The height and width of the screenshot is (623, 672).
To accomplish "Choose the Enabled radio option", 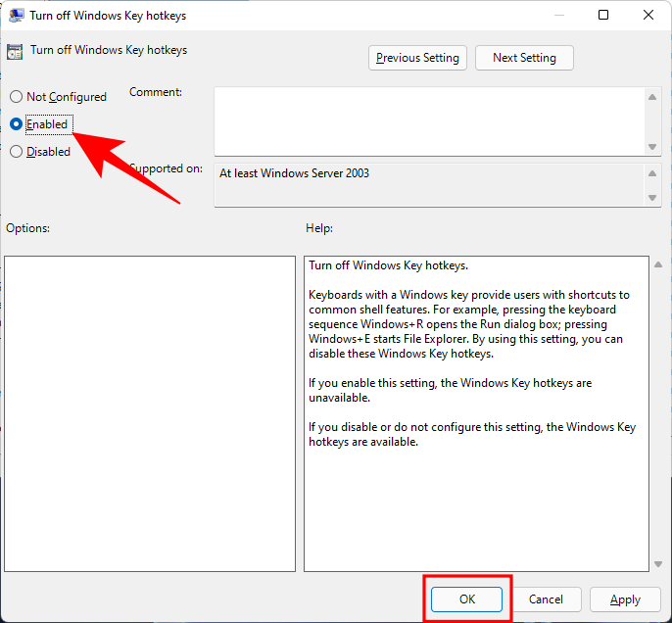I will click(x=16, y=124).
